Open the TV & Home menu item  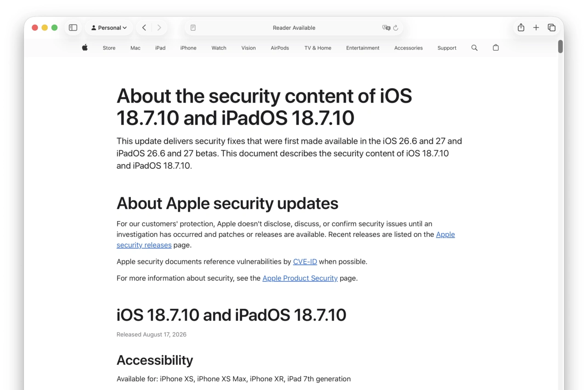pos(318,48)
